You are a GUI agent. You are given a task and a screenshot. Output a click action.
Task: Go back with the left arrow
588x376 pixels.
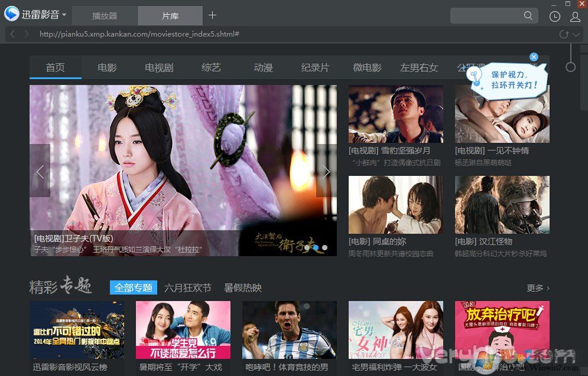[13, 34]
